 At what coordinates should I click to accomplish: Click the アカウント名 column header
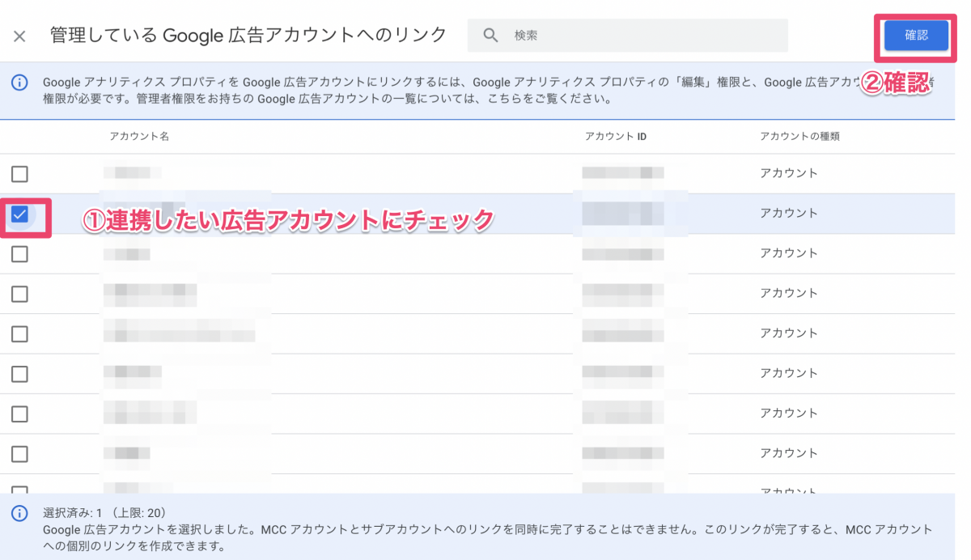[x=139, y=137]
